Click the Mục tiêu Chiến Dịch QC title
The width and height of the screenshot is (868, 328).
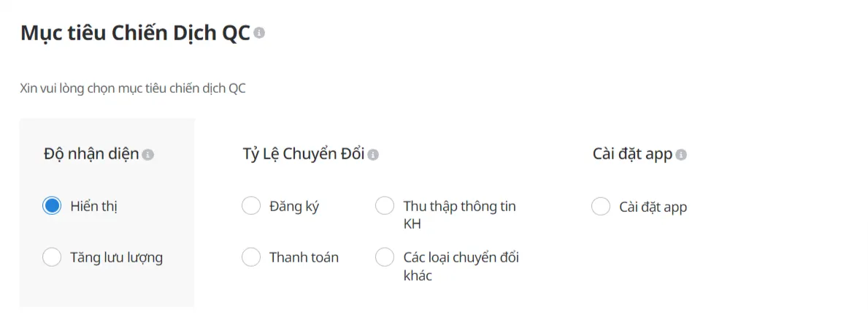135,33
